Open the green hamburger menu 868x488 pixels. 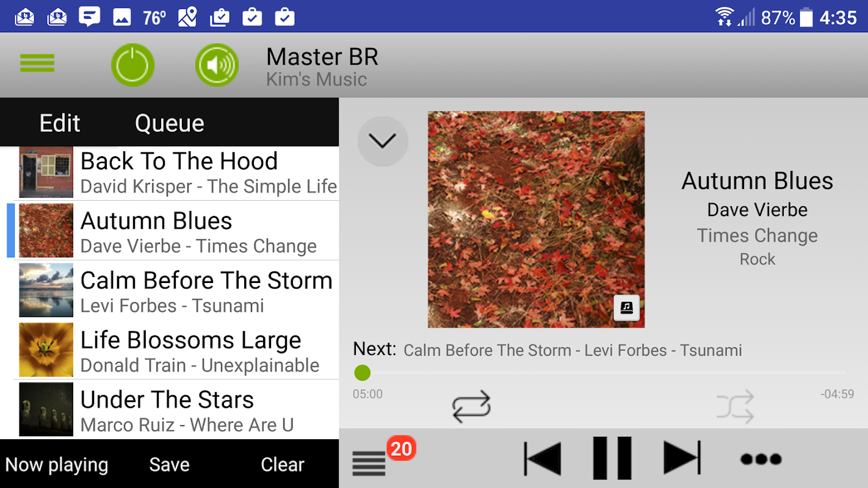(37, 63)
